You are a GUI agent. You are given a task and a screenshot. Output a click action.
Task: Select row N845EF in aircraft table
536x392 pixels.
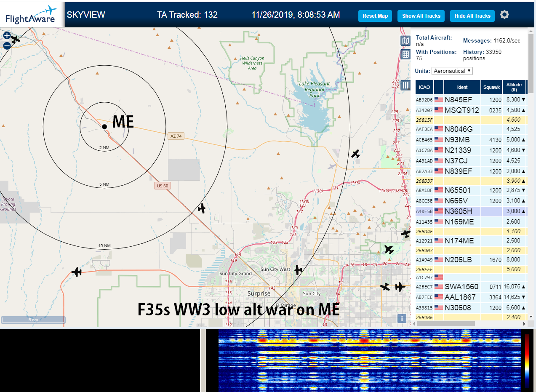click(471, 100)
